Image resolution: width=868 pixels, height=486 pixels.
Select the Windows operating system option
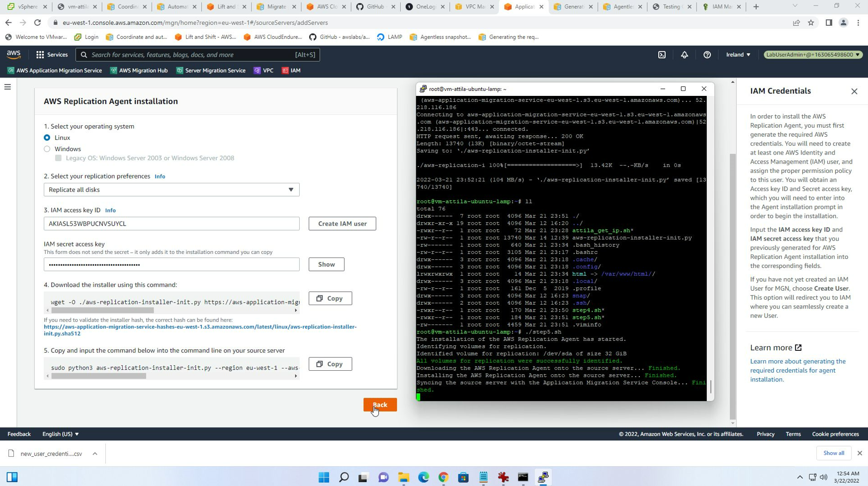(x=47, y=149)
